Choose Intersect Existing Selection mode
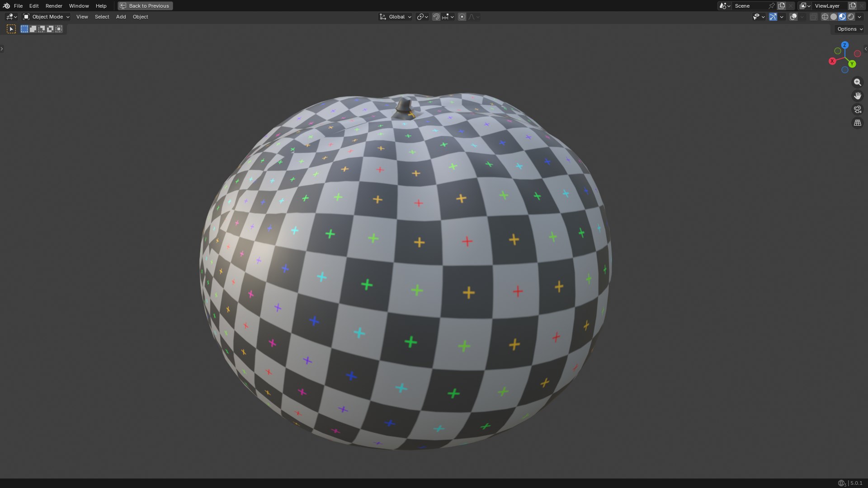The image size is (868, 488). click(x=59, y=29)
